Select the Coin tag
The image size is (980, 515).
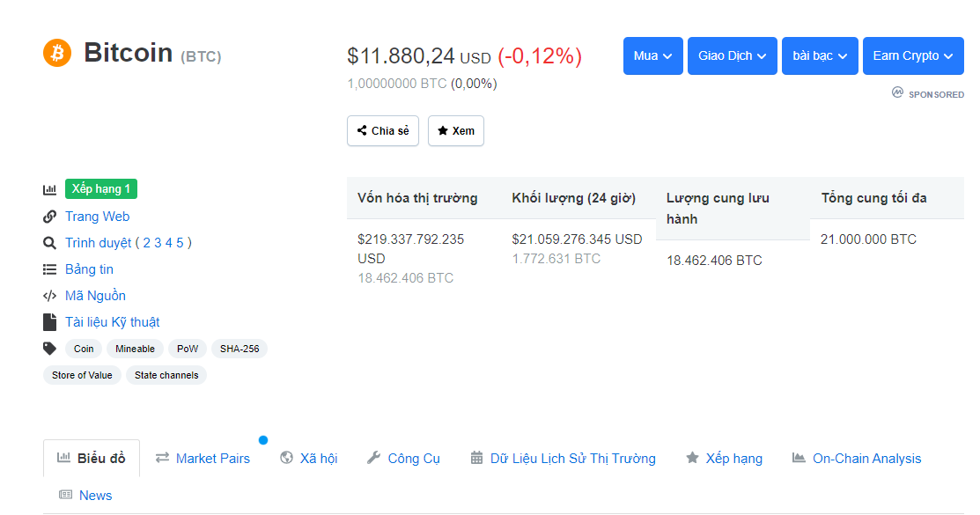click(84, 349)
